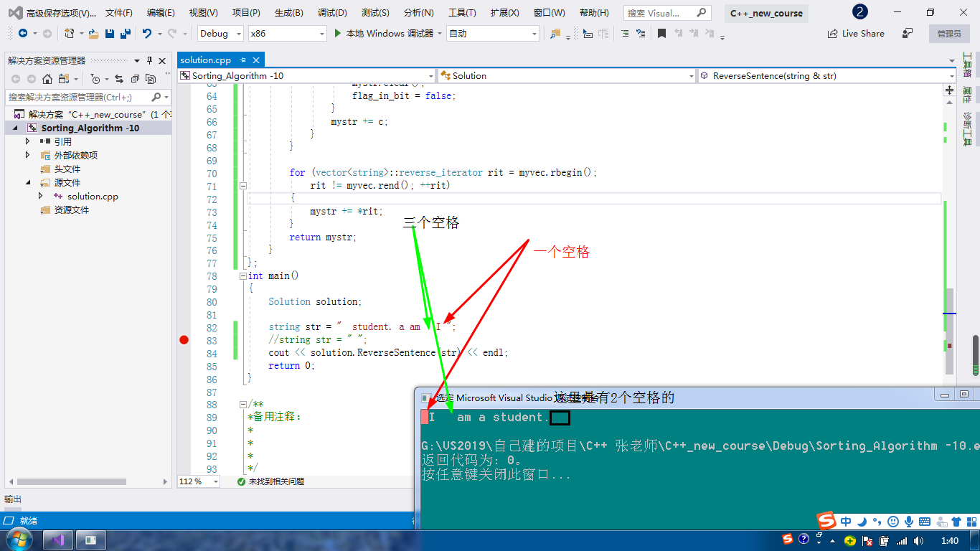
Task: Click the feedback icon beside Live Share
Action: coord(908,34)
